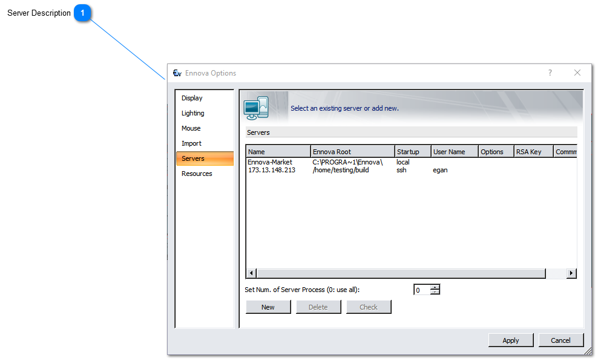Click the help question mark button
The height and width of the screenshot is (364, 601).
550,73
